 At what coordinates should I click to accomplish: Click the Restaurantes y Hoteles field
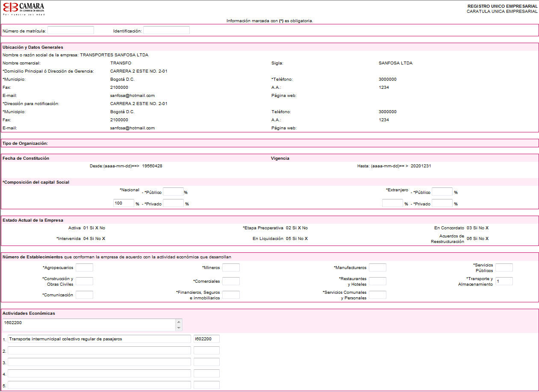377,281
